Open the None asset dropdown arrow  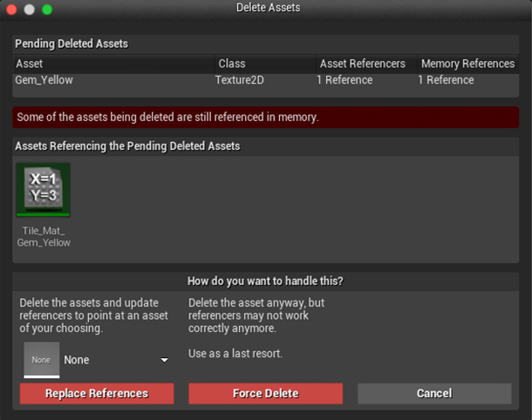point(164,360)
